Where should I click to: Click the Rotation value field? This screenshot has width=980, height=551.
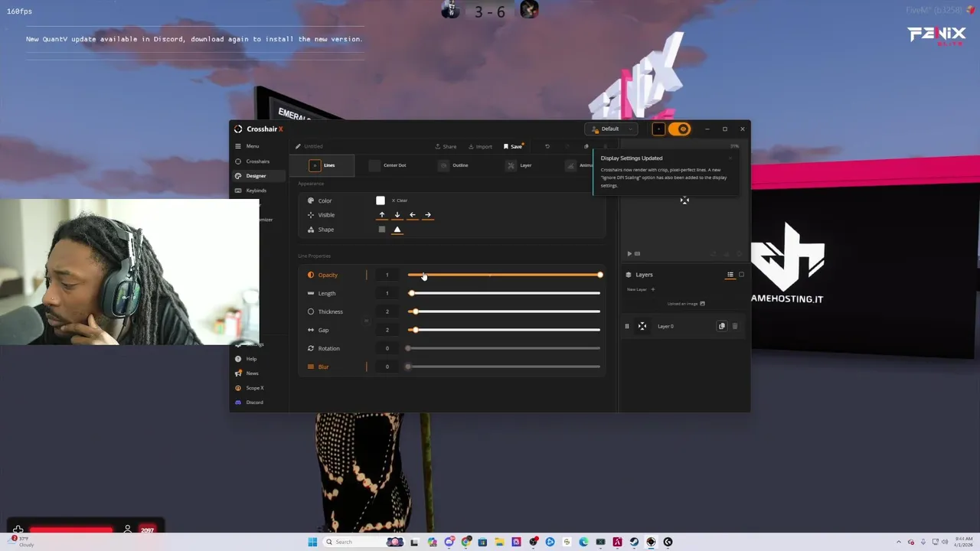[x=387, y=348]
